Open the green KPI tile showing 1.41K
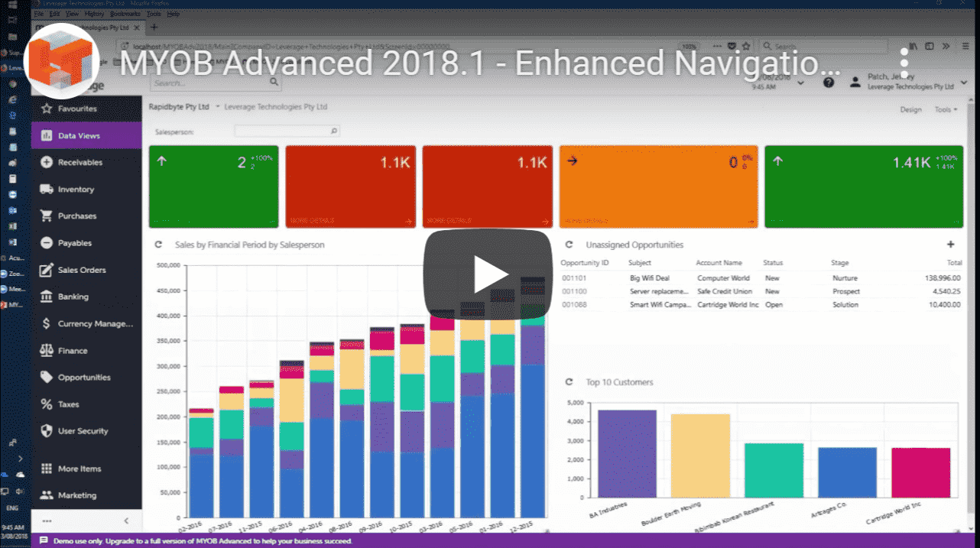Image resolution: width=980 pixels, height=548 pixels. coord(863,186)
